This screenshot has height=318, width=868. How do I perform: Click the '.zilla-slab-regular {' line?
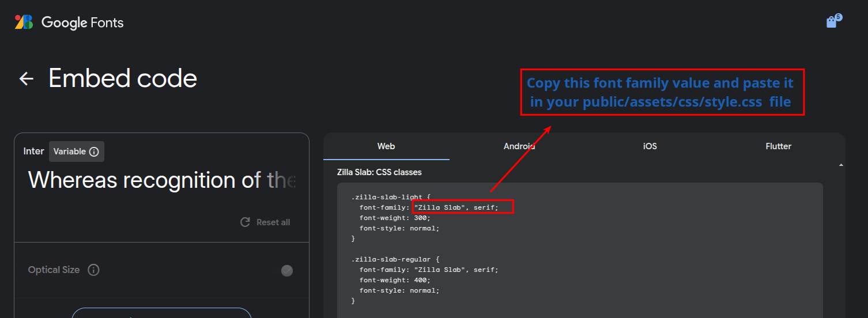395,259
